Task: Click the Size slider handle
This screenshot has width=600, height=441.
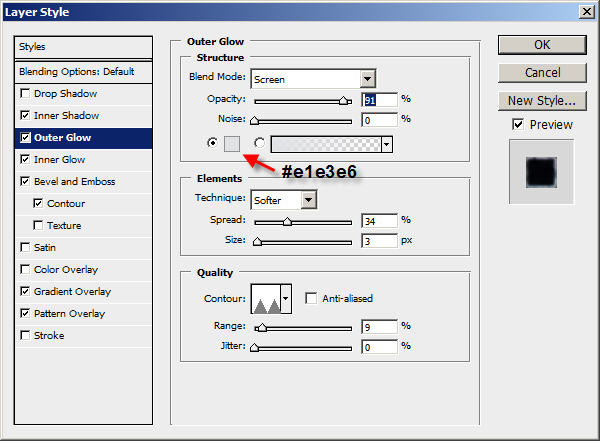Action: tap(258, 242)
